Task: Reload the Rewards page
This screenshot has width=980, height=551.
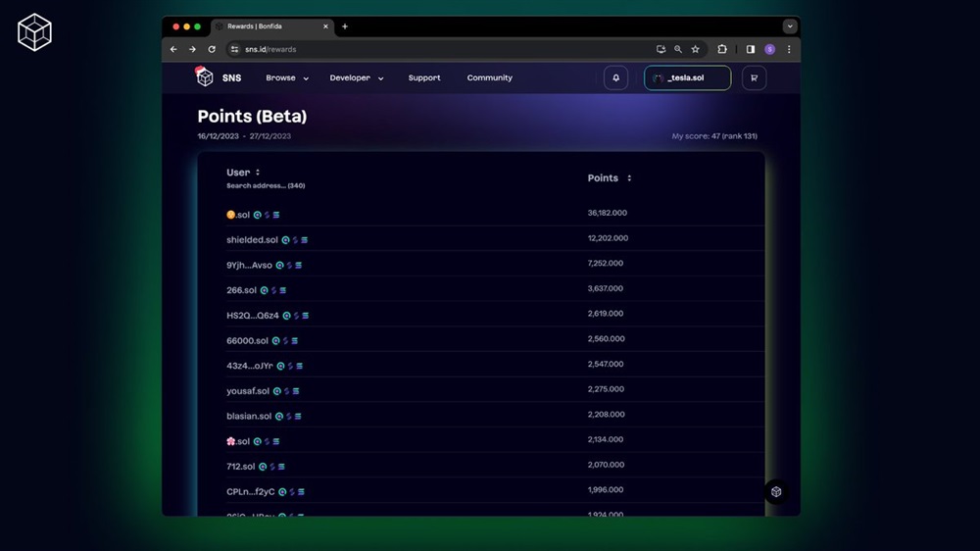Action: pos(212,49)
